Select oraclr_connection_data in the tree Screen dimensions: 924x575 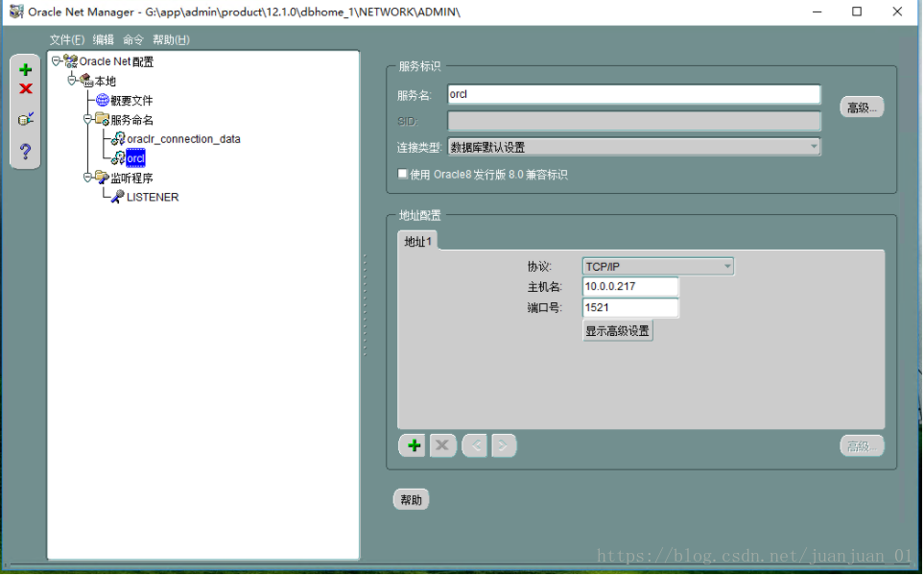click(184, 139)
